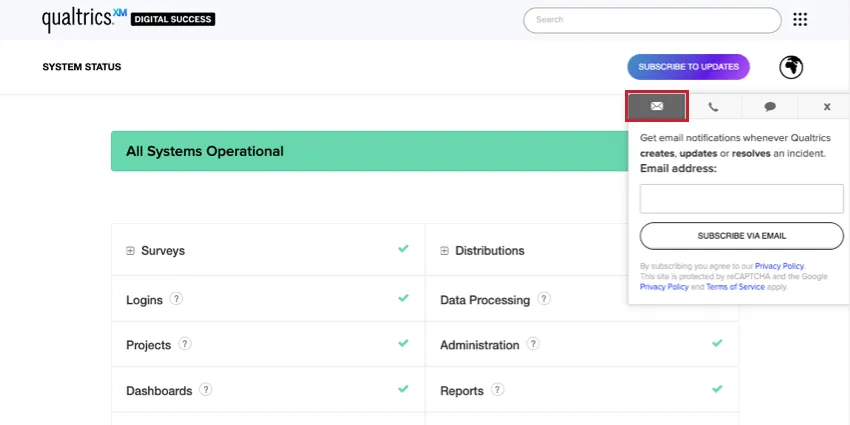The image size is (850, 425).
Task: Switch to the phone subscription tab
Action: pyautogui.click(x=713, y=106)
